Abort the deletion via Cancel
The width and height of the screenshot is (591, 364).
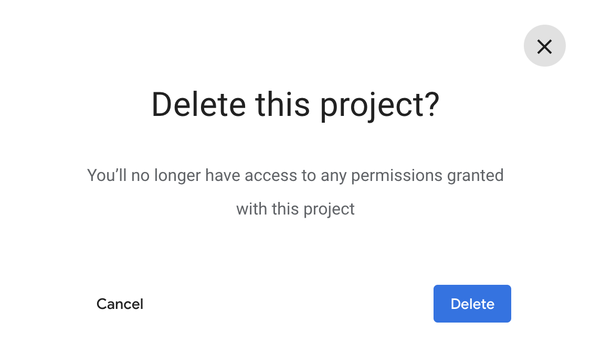point(120,304)
